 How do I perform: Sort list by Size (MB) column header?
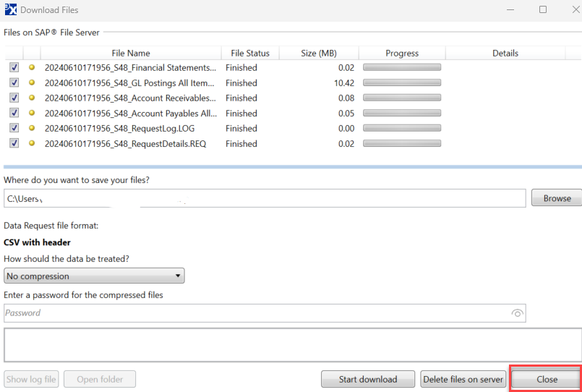tap(318, 53)
